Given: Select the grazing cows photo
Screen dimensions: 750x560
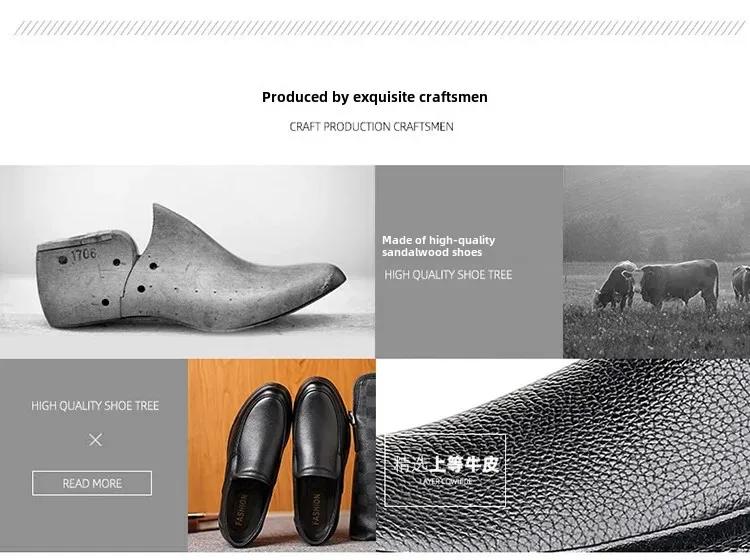Looking at the screenshot, I should (x=656, y=262).
